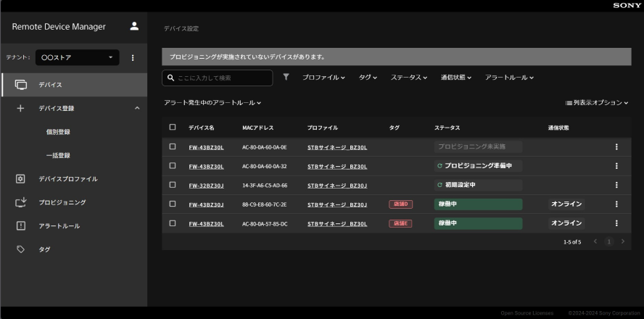The width and height of the screenshot is (644, 319).
Task: Click the user account icon
Action: (x=133, y=27)
